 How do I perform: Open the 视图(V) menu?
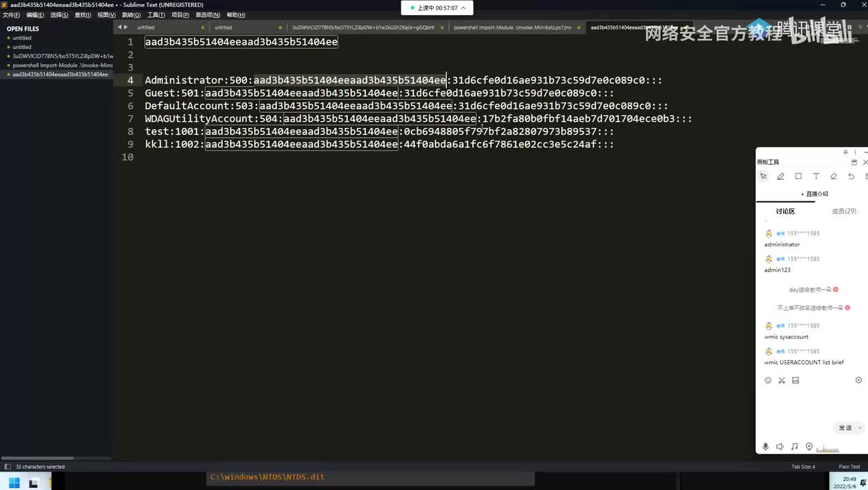[x=106, y=15]
